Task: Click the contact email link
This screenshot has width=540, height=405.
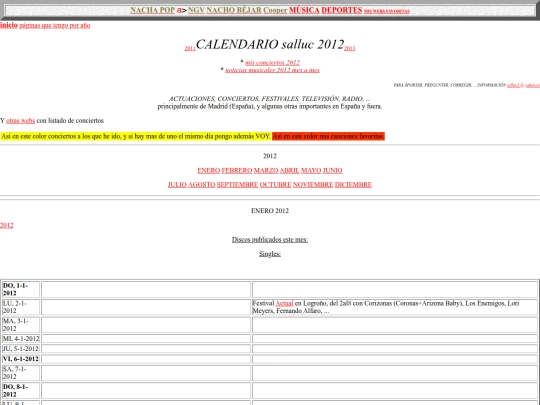Action: coord(523,85)
